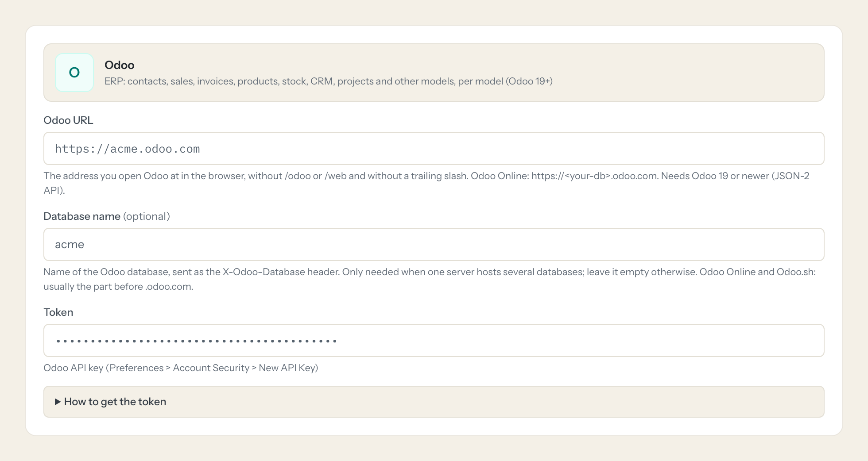The height and width of the screenshot is (461, 868).
Task: Click the Database name (optional) label
Action: pos(107,216)
